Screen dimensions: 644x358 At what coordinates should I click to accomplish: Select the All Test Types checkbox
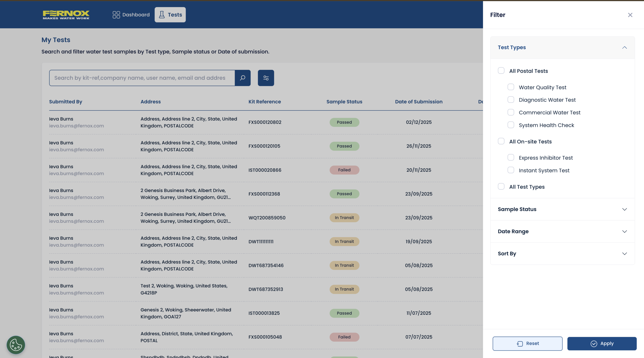(501, 187)
